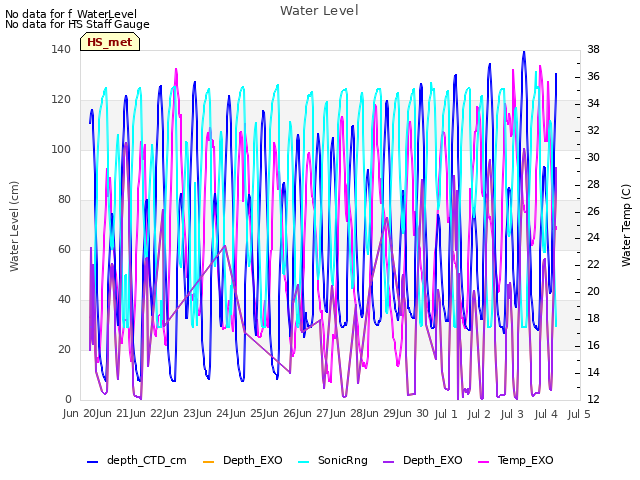Click the 34 tick on temperature axis

tap(593, 103)
